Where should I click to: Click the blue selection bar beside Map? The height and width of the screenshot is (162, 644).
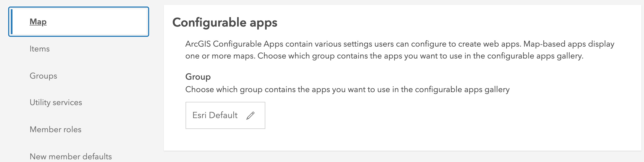point(12,22)
